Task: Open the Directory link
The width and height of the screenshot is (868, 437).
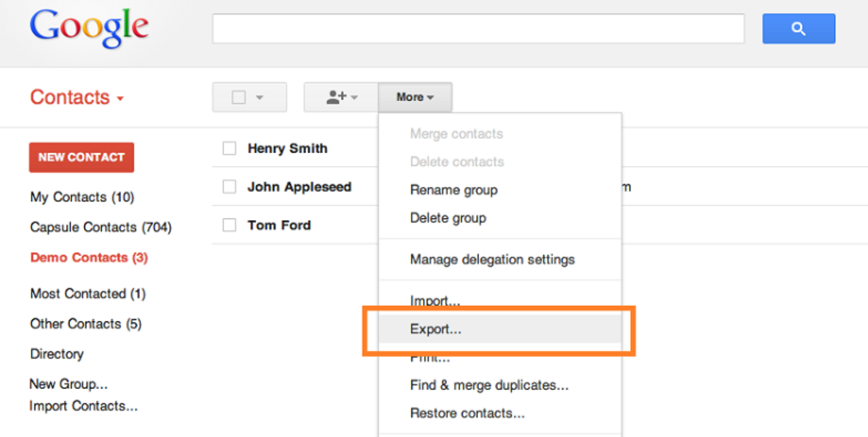Action: point(57,354)
